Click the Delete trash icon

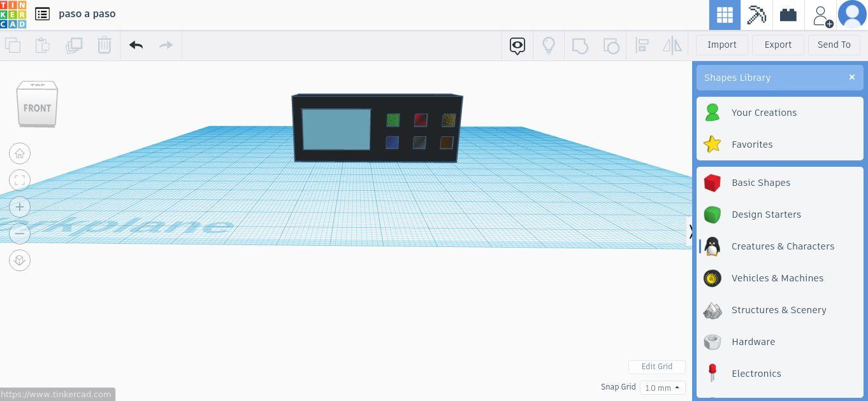(105, 45)
